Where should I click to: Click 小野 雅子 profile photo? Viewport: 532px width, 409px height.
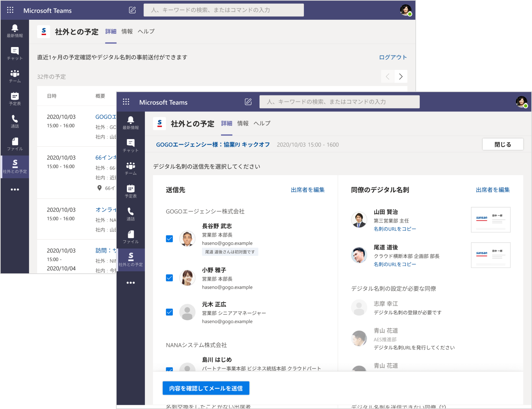(x=187, y=278)
